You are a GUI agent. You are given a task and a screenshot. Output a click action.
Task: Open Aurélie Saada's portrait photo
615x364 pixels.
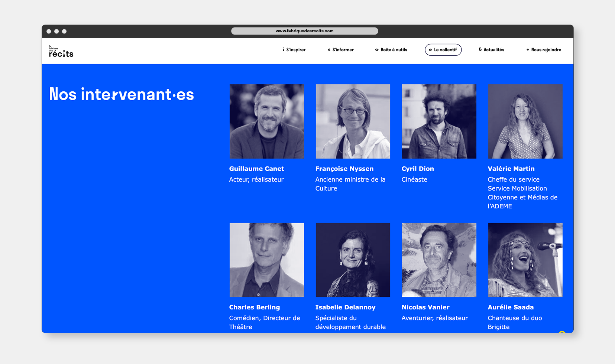pos(525,260)
